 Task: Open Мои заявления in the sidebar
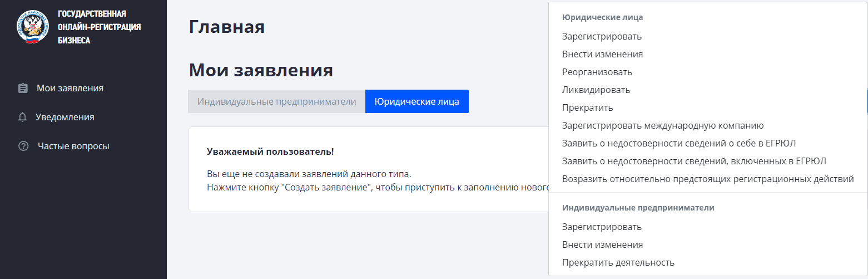tap(70, 88)
